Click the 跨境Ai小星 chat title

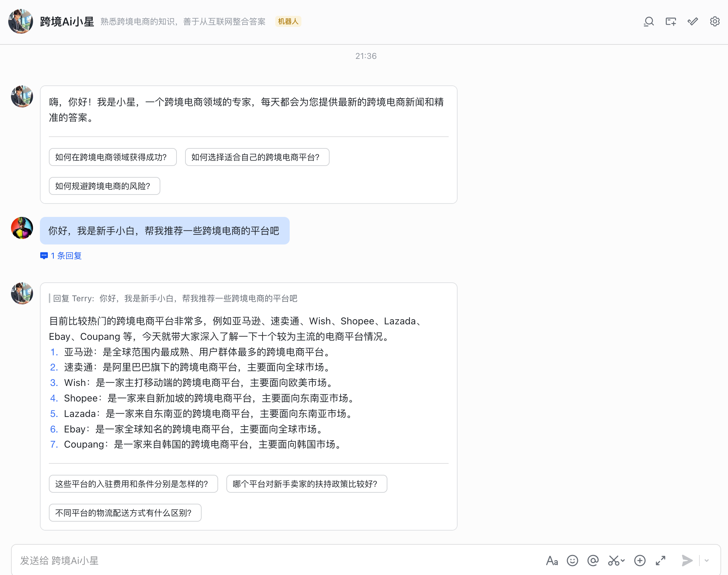[x=67, y=21]
